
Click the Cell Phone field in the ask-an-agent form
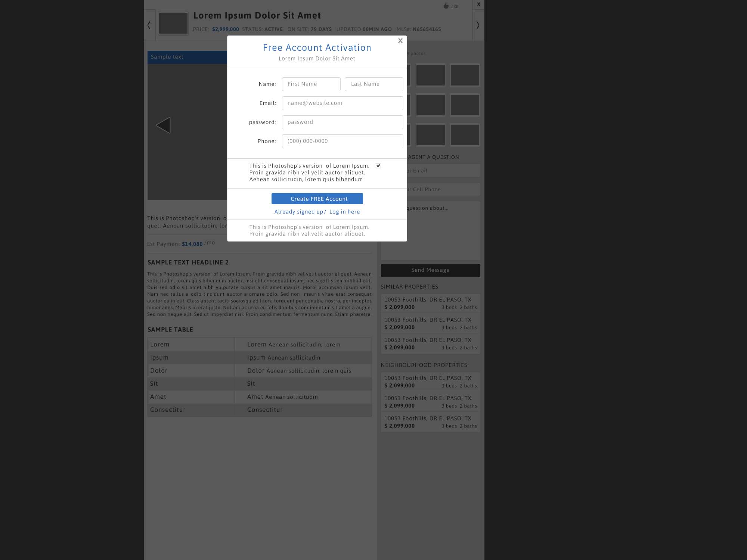pyautogui.click(x=443, y=189)
